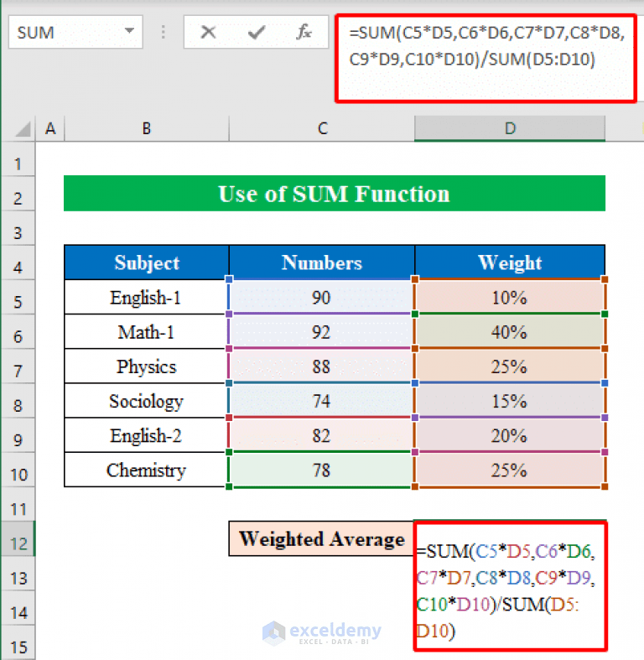Confirm formula with the checkmark icon
Screen dimensions: 644x660
(x=256, y=32)
